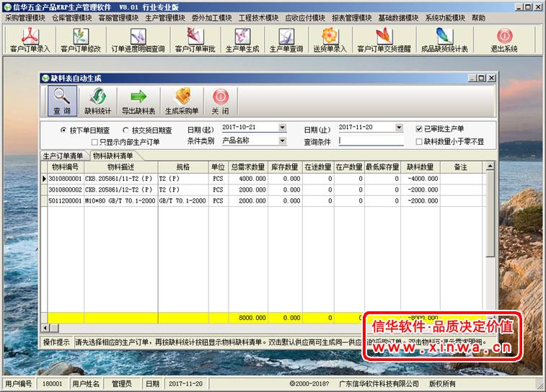Click the horizontal scrollbar left arrow
This screenshot has width=546, height=392.
(45, 328)
